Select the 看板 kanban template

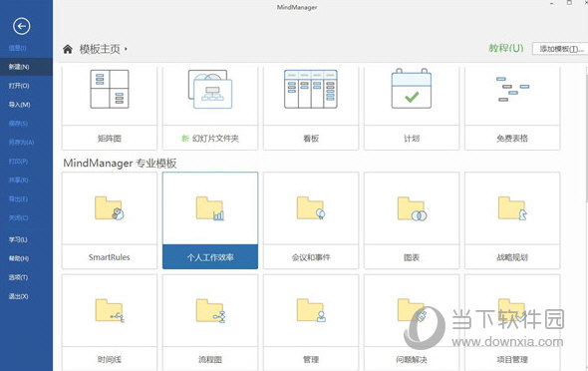coord(311,108)
